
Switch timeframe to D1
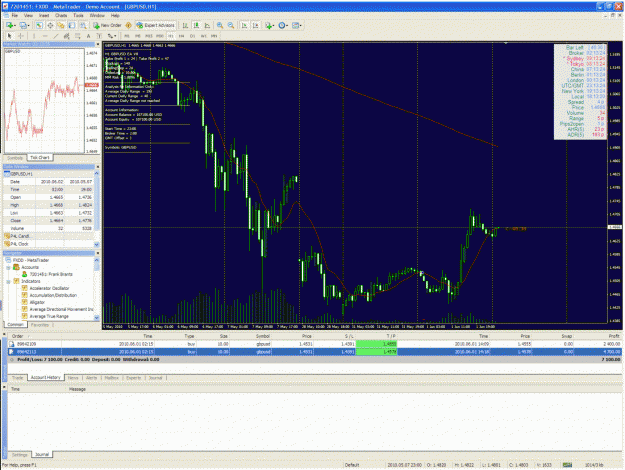(x=193, y=36)
